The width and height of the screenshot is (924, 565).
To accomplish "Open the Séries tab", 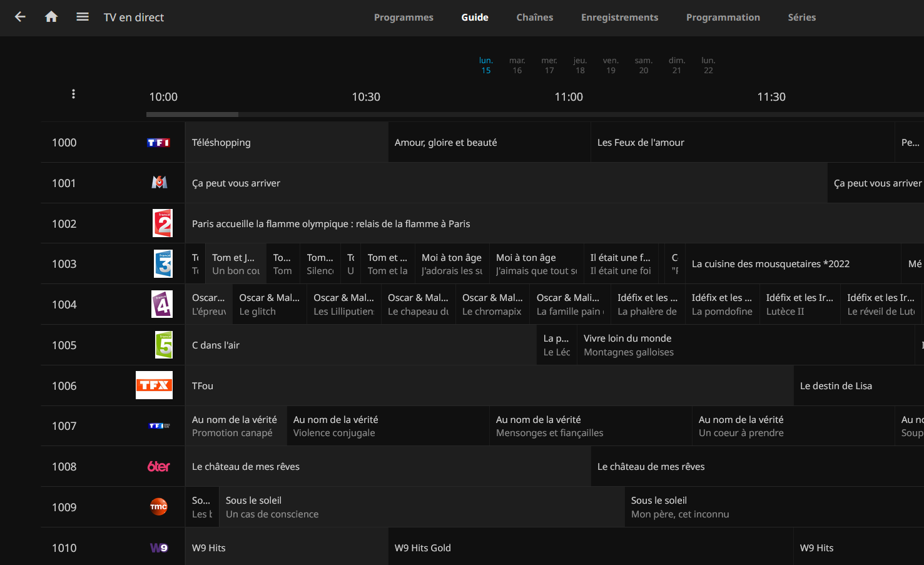I will pos(802,18).
